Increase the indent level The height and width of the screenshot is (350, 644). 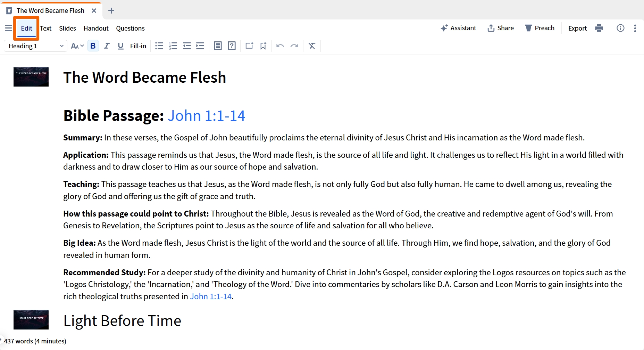pyautogui.click(x=200, y=46)
